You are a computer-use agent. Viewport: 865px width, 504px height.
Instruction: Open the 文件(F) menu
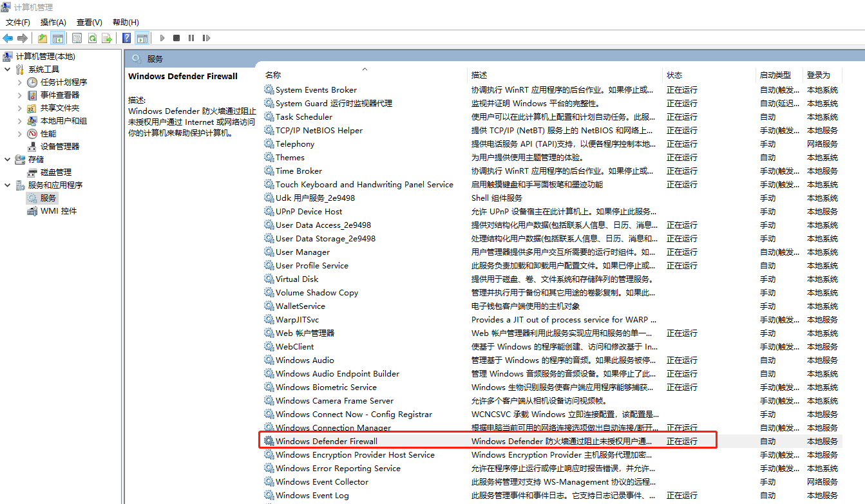coord(18,23)
